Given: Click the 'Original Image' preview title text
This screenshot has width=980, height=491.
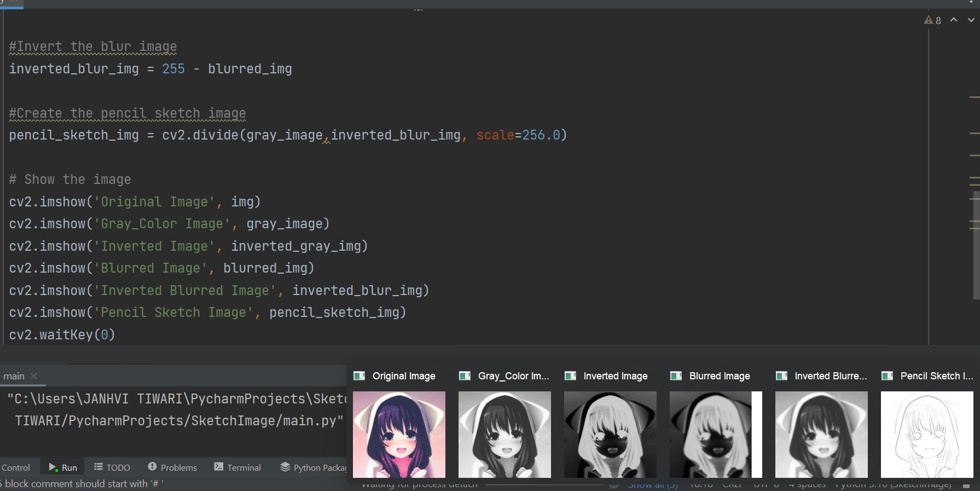Looking at the screenshot, I should click(404, 376).
